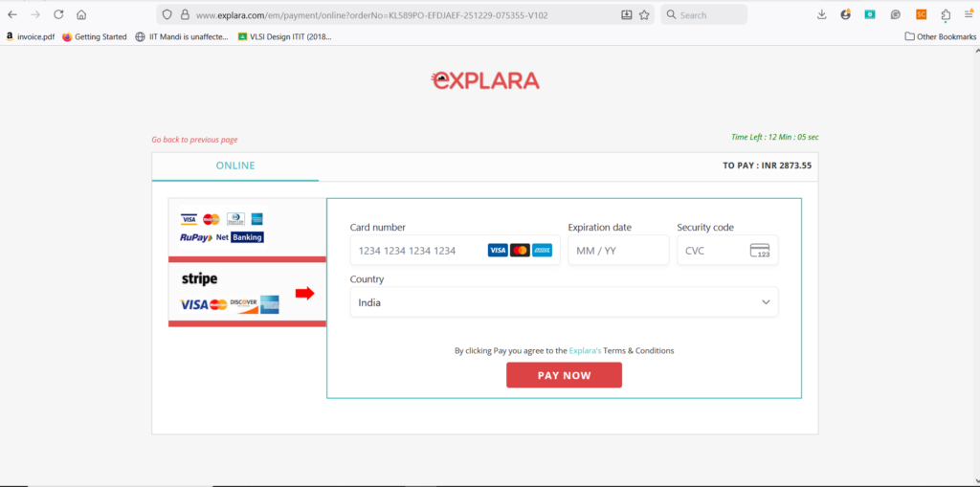Open the browser extensions puzzle icon
The image size is (980, 487).
point(946,14)
